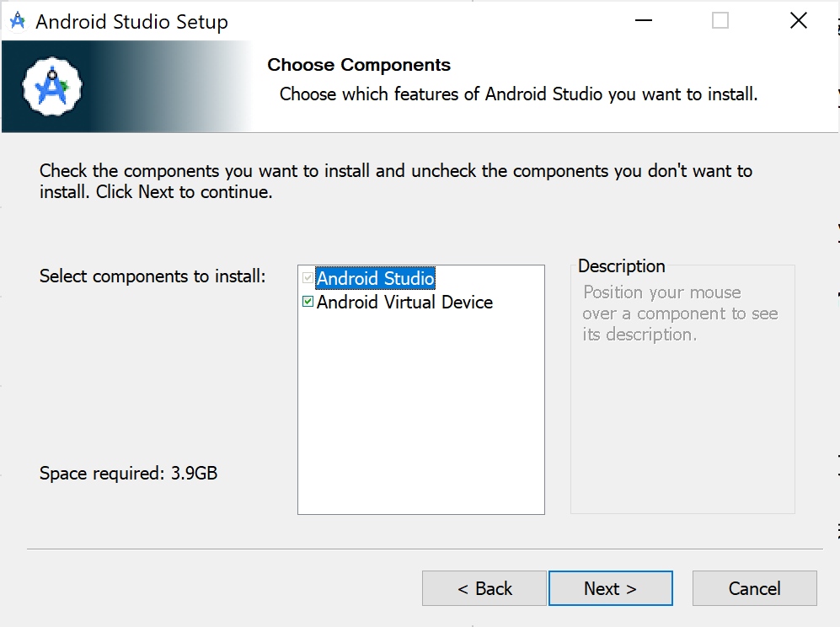
Task: Click the Android Studio title bar icon
Action: click(x=17, y=22)
